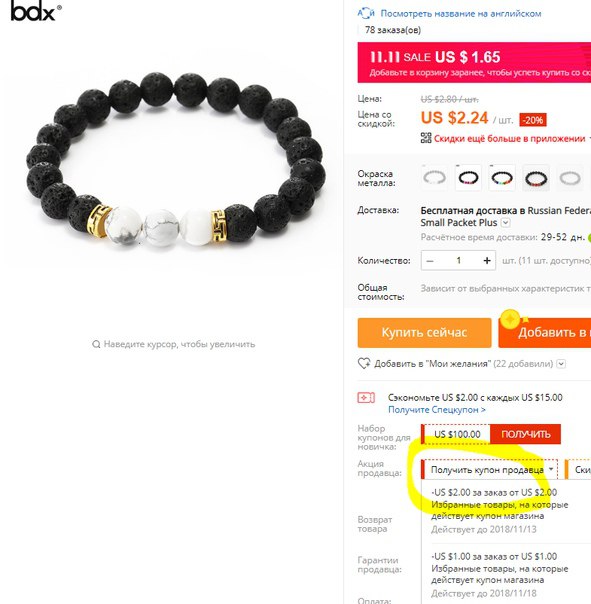Image resolution: width=591 pixels, height=604 pixels.
Task: Click 'Посмотреть название на английском' link
Action: [460, 13]
